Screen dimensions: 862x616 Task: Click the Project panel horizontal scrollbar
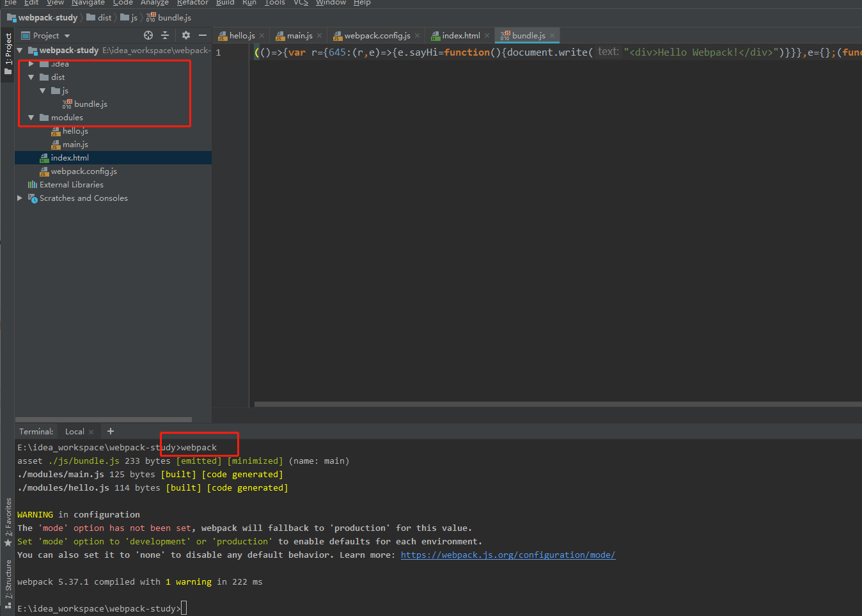104,420
